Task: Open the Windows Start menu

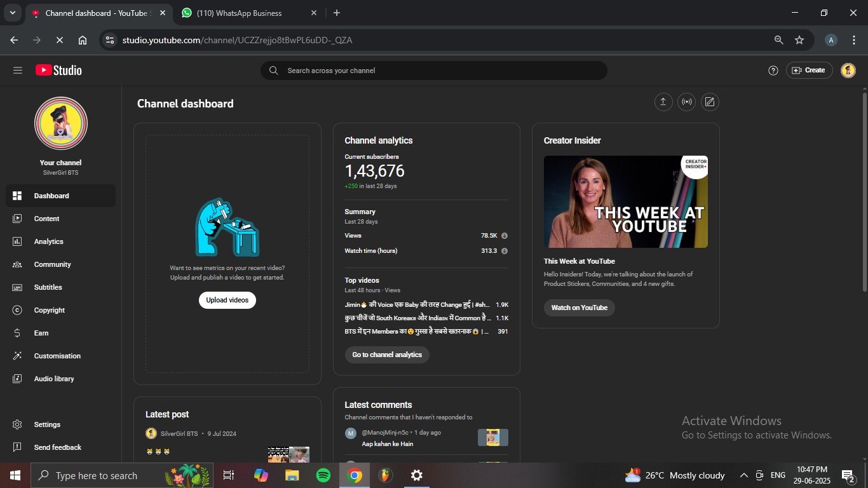Action: point(15,475)
